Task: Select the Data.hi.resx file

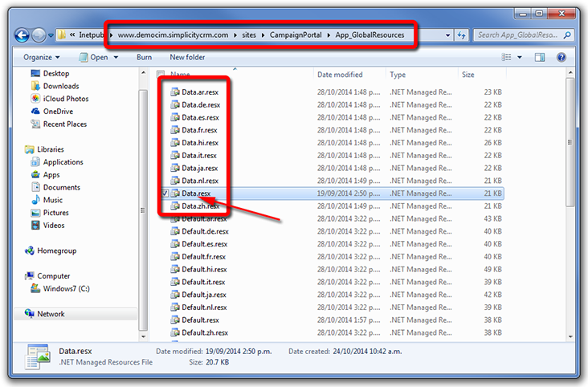Action: (200, 143)
